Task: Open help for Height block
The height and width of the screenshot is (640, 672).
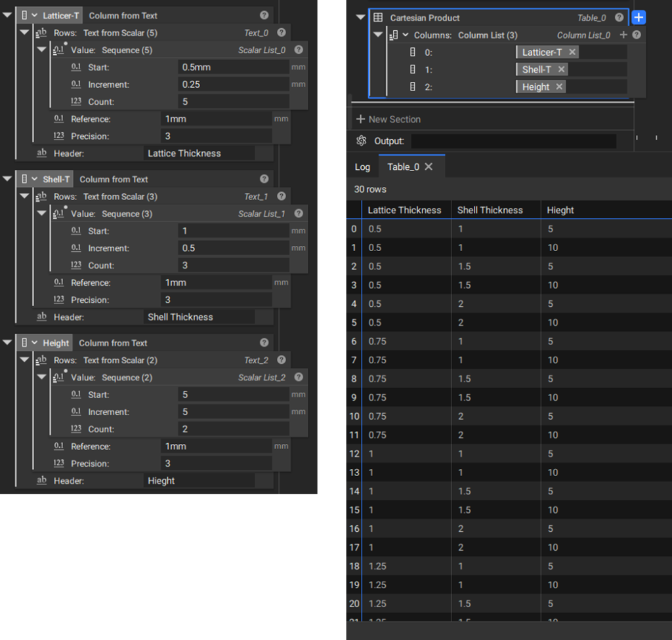Action: point(264,343)
